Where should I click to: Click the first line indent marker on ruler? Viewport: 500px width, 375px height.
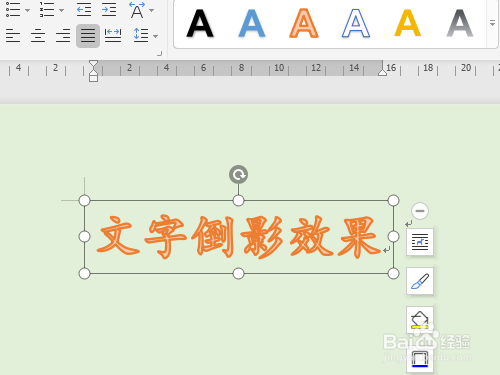click(x=93, y=64)
